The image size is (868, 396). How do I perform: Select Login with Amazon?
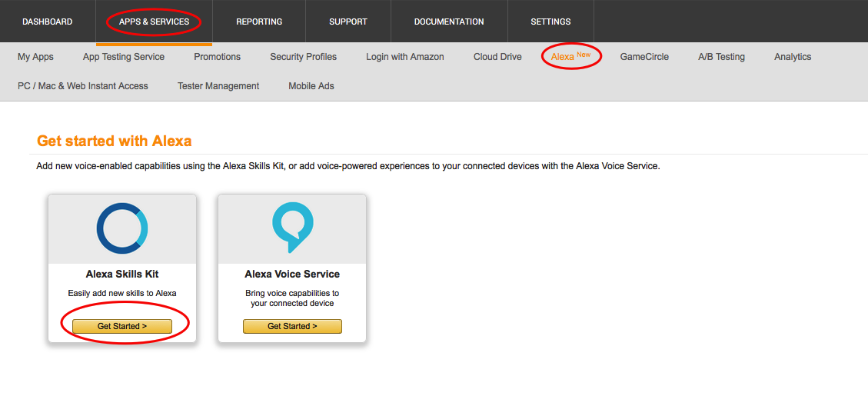click(x=405, y=57)
